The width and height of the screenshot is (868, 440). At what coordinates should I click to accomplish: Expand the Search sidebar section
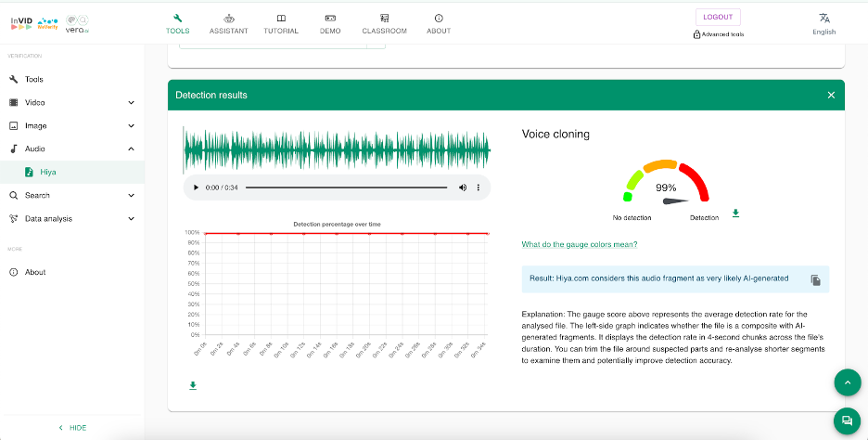click(72, 195)
